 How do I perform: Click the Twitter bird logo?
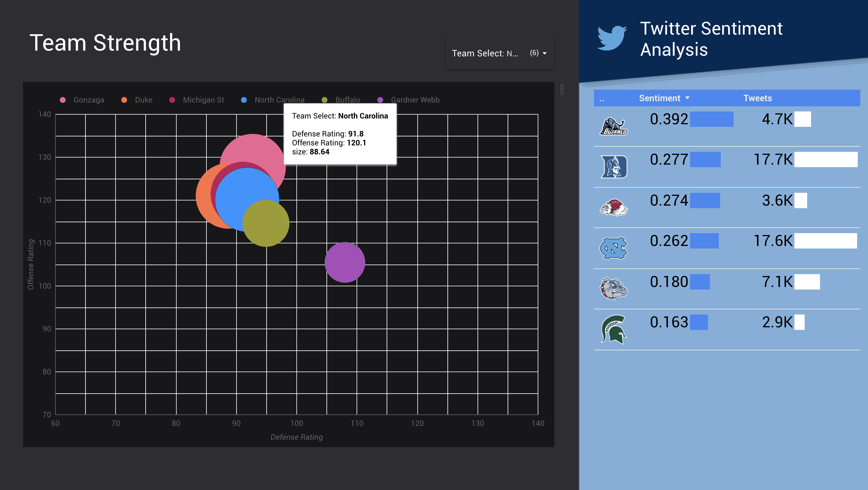(x=612, y=38)
